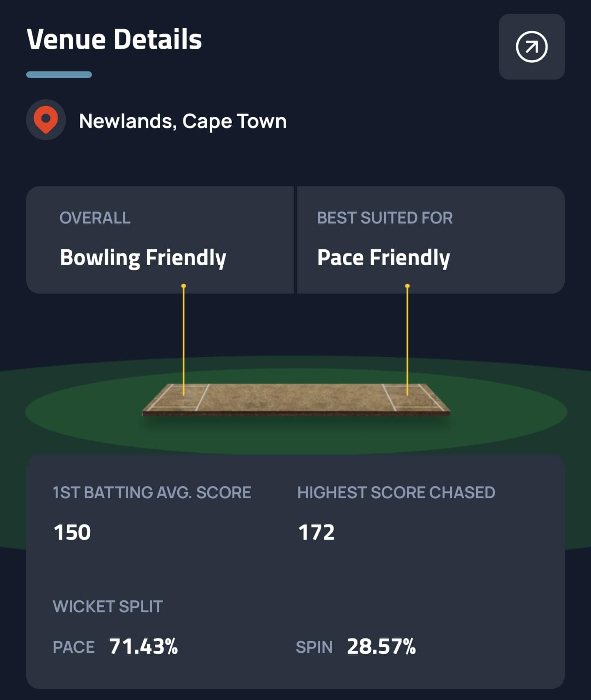The height and width of the screenshot is (700, 591).
Task: Click the left yellow pitch marker
Action: click(183, 340)
